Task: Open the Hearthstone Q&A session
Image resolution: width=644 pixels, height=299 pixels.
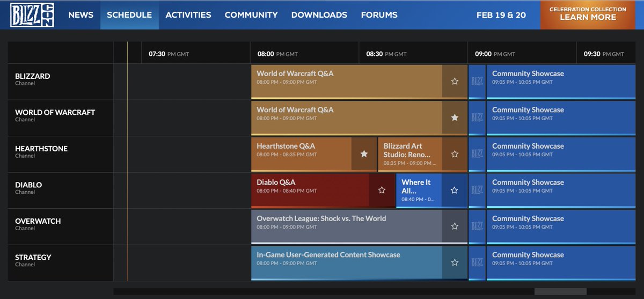Action: pos(302,154)
